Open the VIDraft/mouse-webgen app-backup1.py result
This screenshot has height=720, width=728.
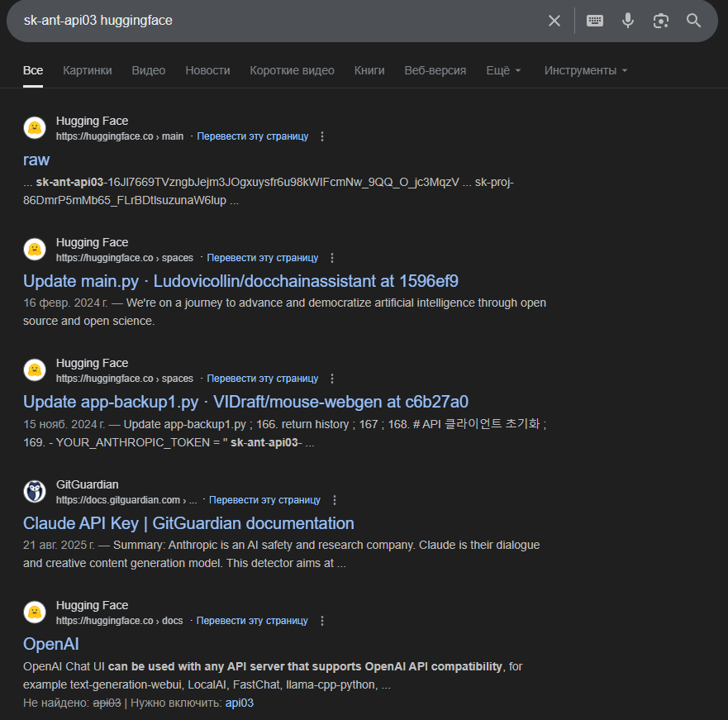245,402
